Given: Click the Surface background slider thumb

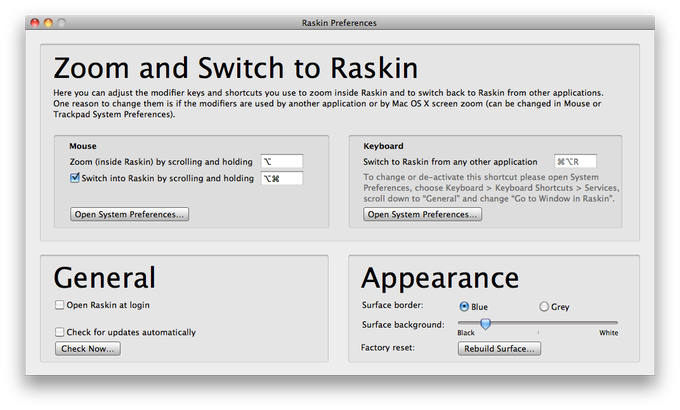Looking at the screenshot, I should tap(486, 324).
